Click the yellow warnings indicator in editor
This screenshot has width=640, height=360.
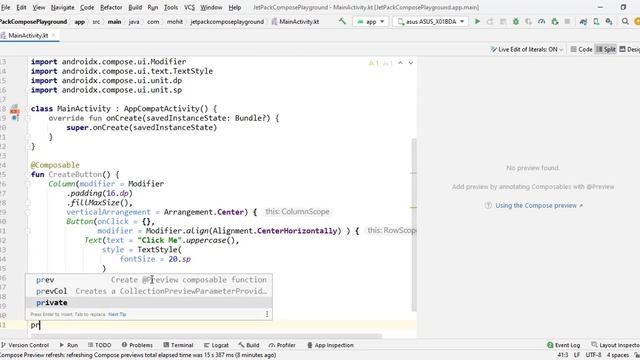coord(373,63)
